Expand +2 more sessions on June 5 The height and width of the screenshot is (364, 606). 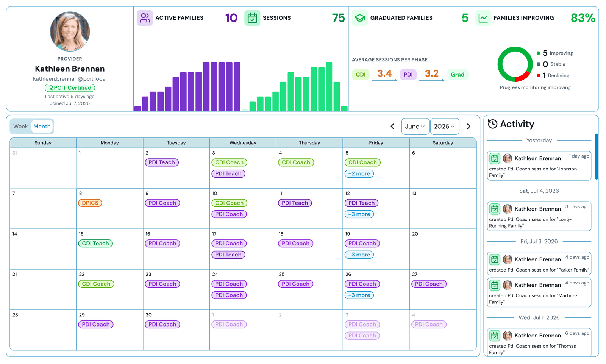click(x=359, y=174)
